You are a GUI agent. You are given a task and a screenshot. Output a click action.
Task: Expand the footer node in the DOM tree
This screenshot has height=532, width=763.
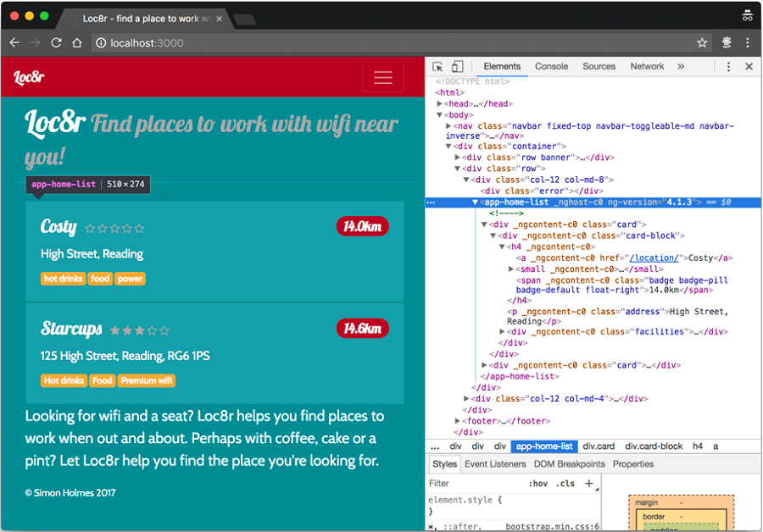[458, 420]
